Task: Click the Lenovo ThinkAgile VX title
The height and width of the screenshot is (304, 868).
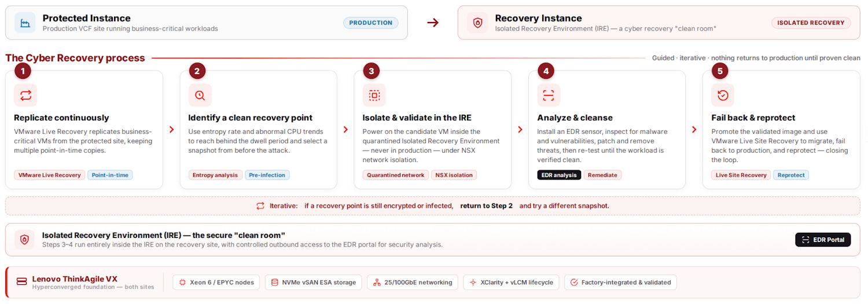Action: click(74, 279)
